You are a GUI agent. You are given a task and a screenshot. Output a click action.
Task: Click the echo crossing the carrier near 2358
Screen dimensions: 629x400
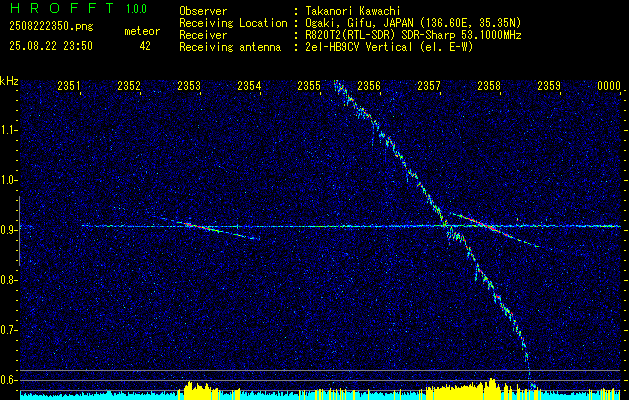pos(495,229)
